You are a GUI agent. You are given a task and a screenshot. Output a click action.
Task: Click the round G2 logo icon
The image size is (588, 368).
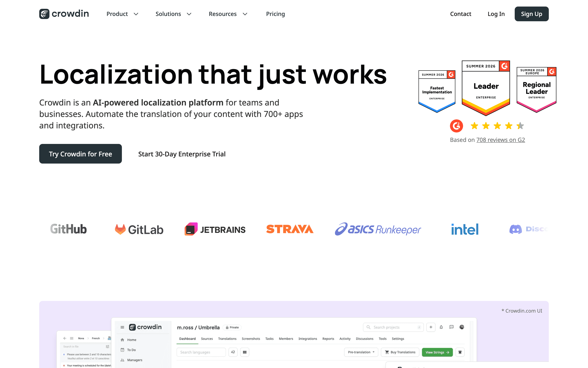point(456,126)
